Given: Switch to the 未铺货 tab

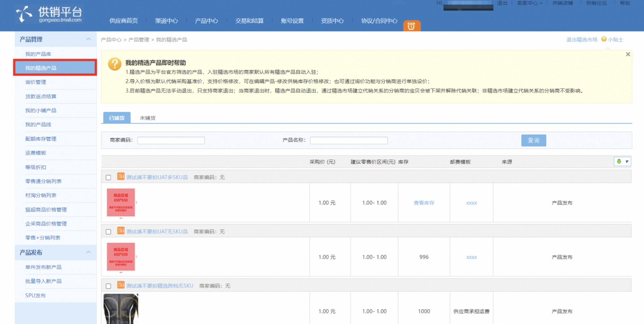Looking at the screenshot, I should tap(148, 118).
